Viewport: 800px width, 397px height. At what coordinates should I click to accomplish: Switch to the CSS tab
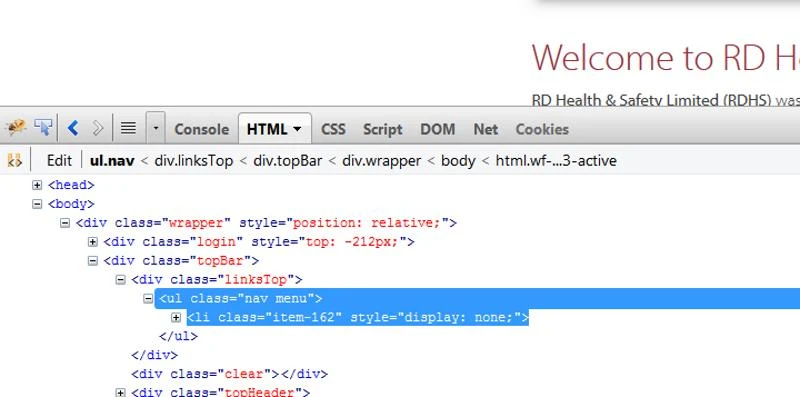(x=333, y=130)
